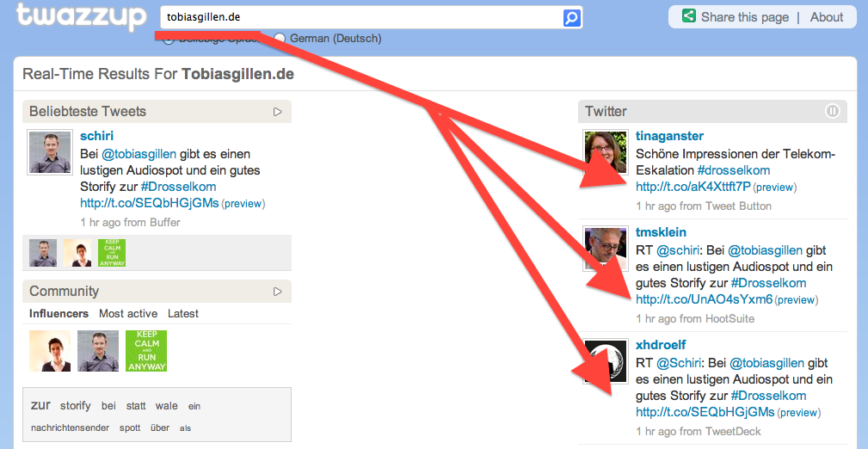Open the t.co/SEQbHGjGMs link in xhdroelf's tweet

(x=705, y=413)
